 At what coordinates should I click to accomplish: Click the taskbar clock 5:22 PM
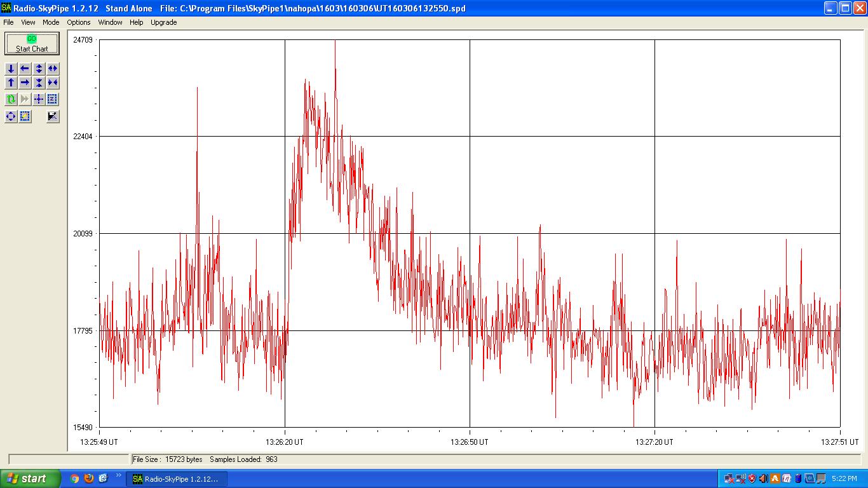pyautogui.click(x=844, y=478)
